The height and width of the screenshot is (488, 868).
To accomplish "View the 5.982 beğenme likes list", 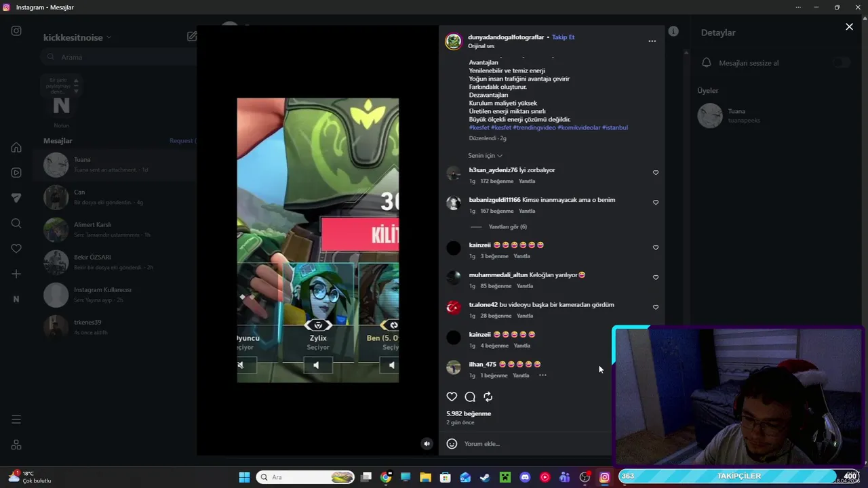I will click(x=469, y=413).
